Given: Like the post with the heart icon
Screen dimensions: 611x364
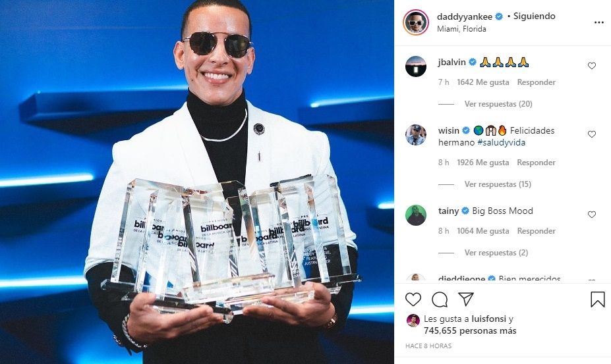Looking at the screenshot, I should tap(413, 299).
